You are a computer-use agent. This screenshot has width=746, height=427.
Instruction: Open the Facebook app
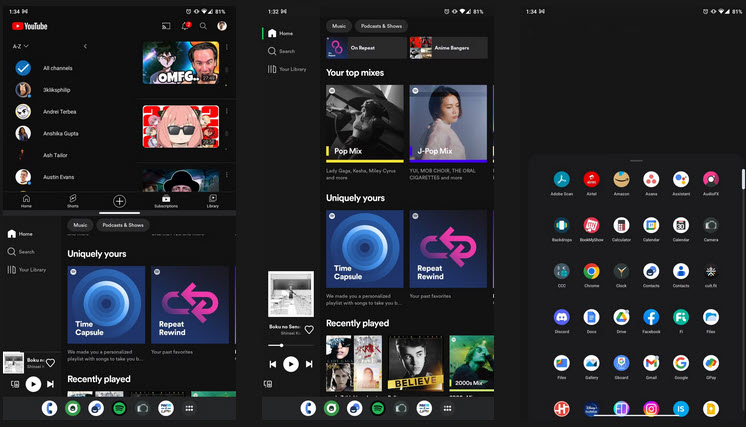pos(651,317)
